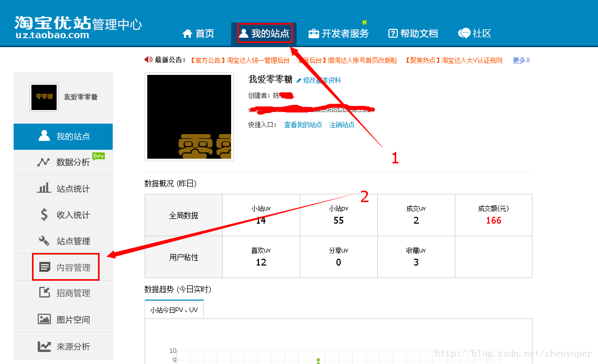Open 站点统计 in the left sidebar
598x364 pixels.
pos(63,189)
